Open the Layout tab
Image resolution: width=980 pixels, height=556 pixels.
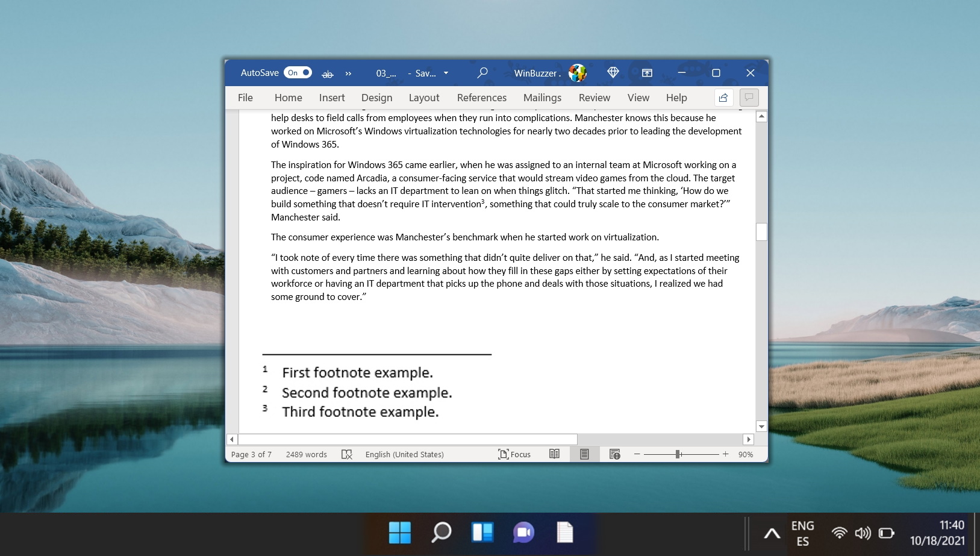point(424,98)
